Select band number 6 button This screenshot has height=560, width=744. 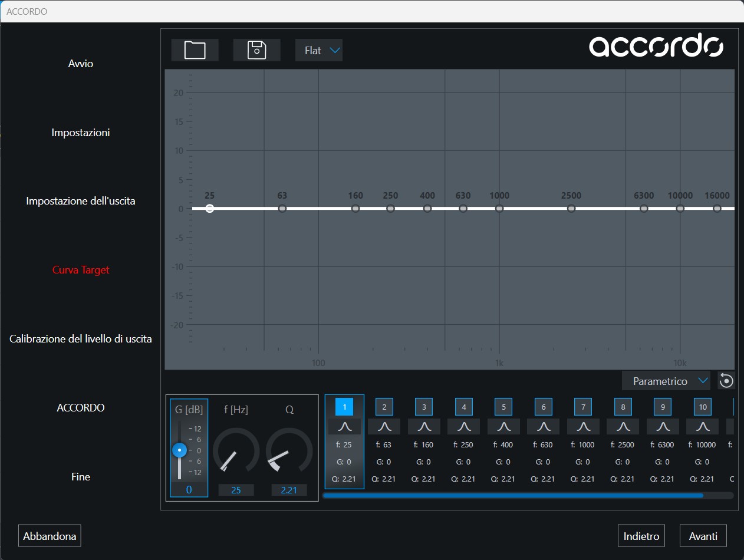click(x=544, y=407)
